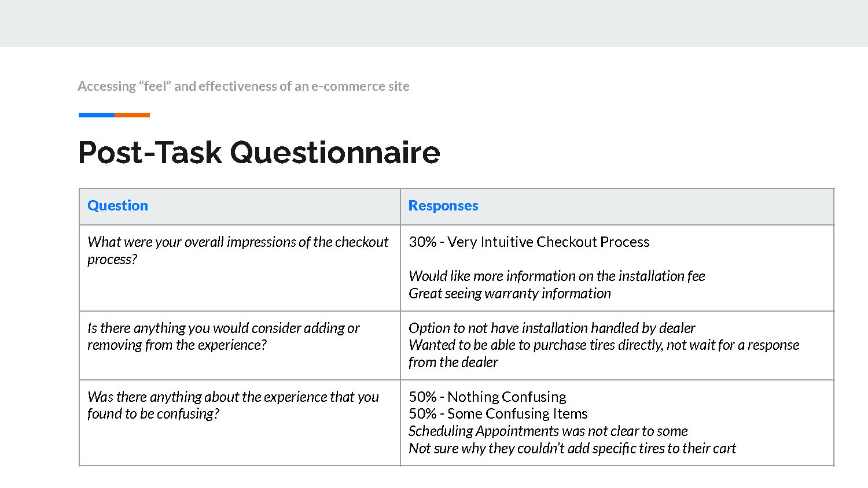
Task: Click the Post-Task Questionnaire title
Action: 259,153
